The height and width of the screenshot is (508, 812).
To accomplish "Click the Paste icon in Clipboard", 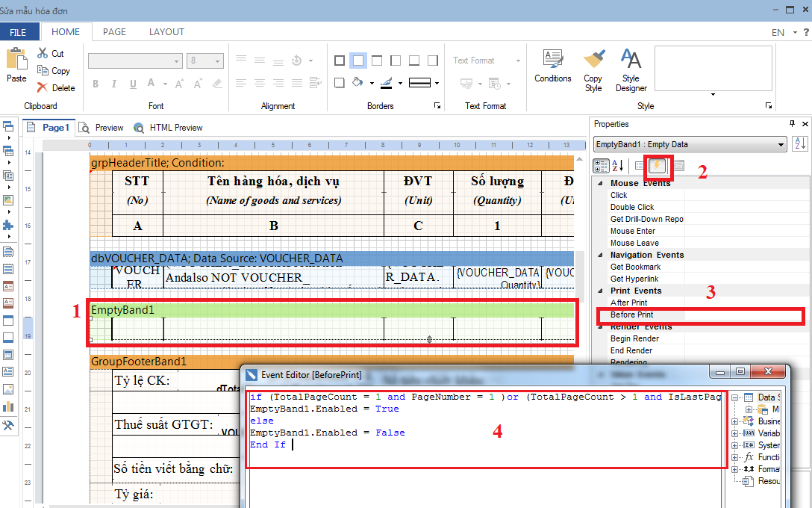I will (x=16, y=58).
